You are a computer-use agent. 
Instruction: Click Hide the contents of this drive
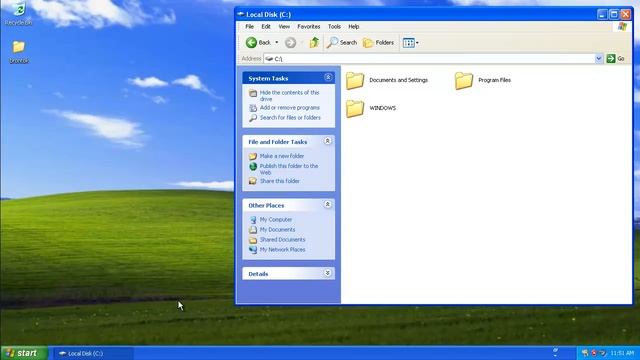coord(289,96)
